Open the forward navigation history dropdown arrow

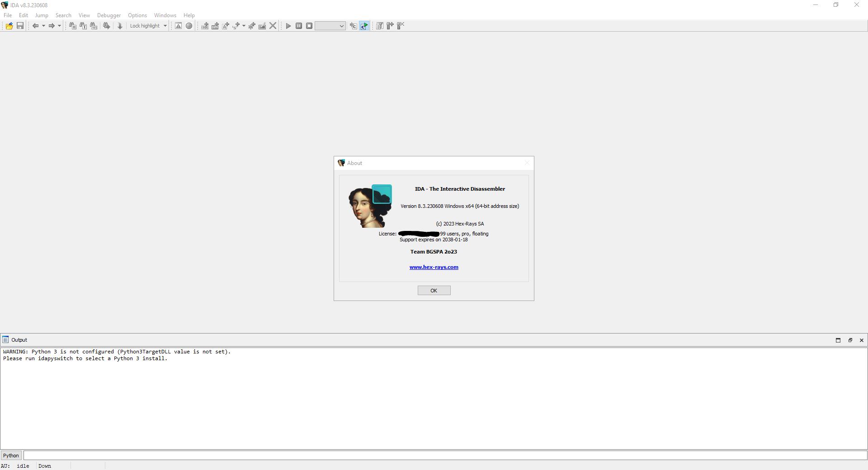tap(59, 26)
